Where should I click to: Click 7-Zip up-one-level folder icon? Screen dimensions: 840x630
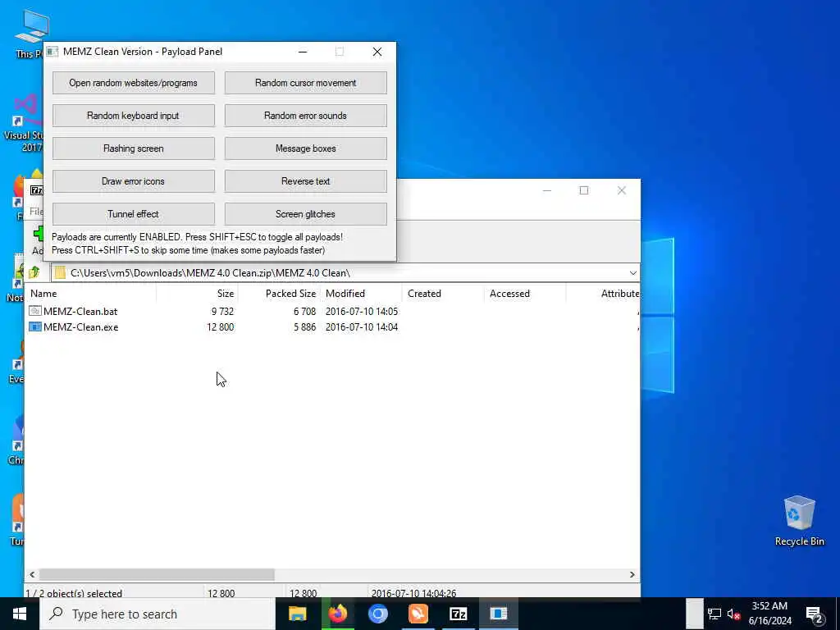pos(34,272)
